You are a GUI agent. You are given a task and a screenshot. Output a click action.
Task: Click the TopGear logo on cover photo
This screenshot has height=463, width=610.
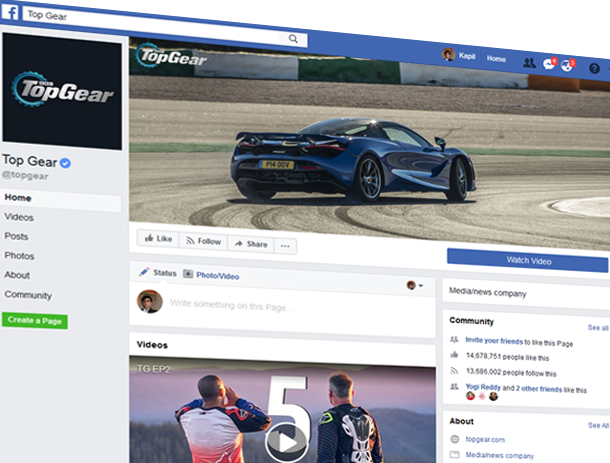pos(171,56)
